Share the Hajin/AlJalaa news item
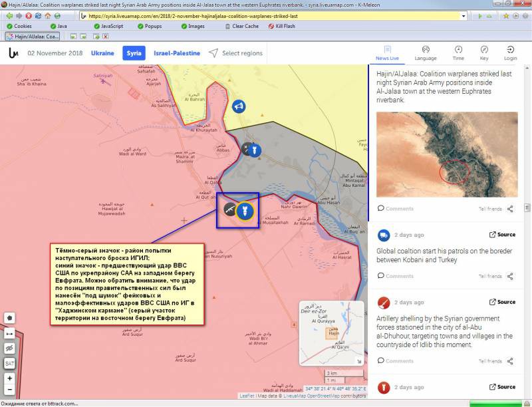532x407 pixels. [510, 209]
